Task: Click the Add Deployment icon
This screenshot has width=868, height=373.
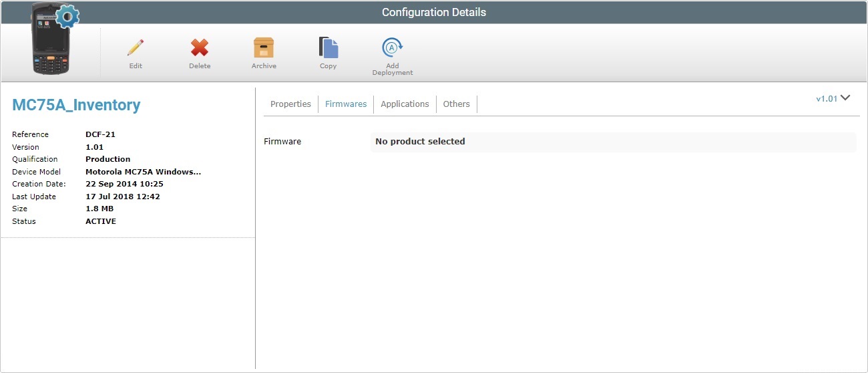Action: point(393,47)
